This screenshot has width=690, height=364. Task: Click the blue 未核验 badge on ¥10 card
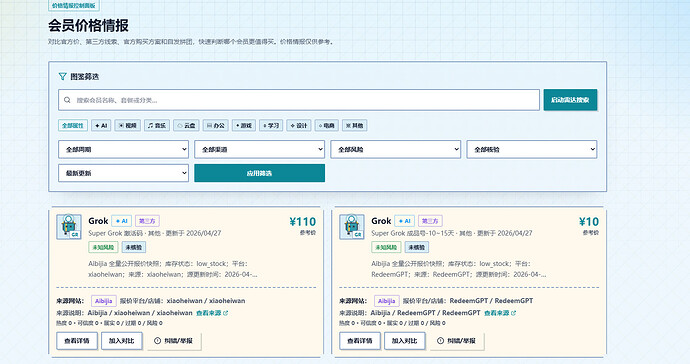tap(417, 247)
